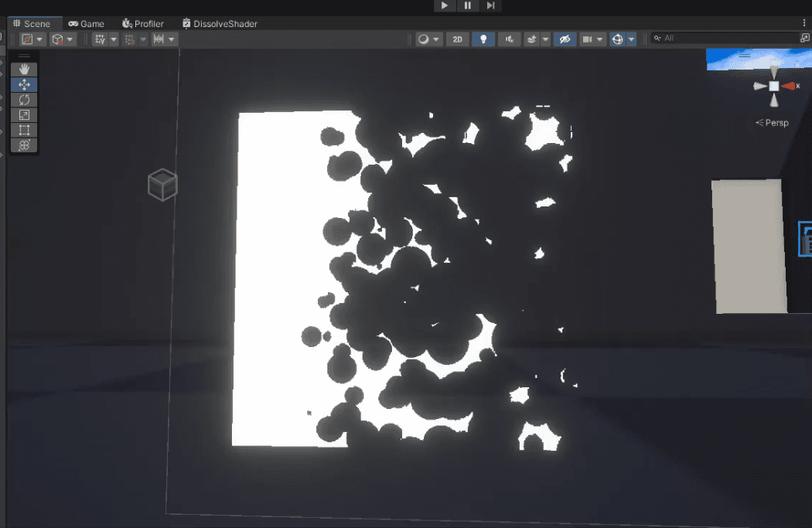
Task: Click the cube outline gizmo in scene
Action: point(162,185)
